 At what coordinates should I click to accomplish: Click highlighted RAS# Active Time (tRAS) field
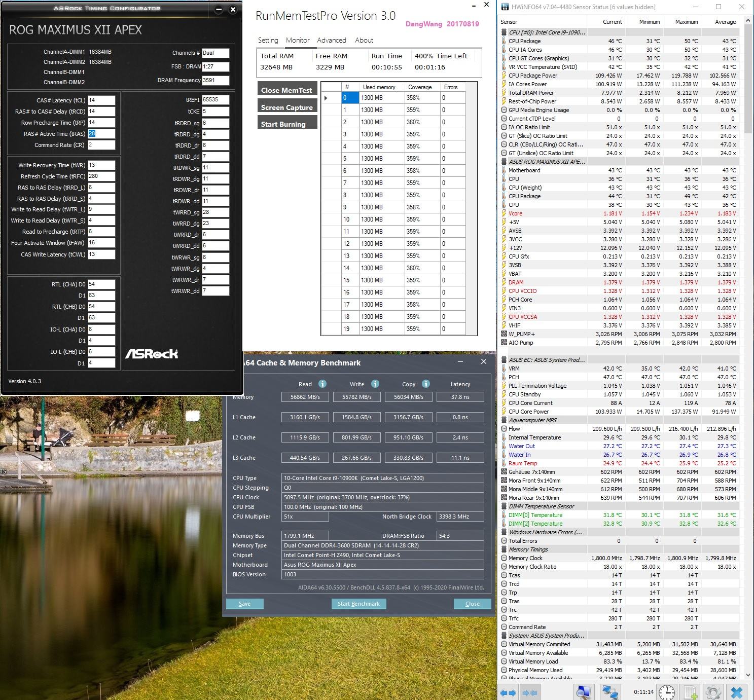click(101, 134)
